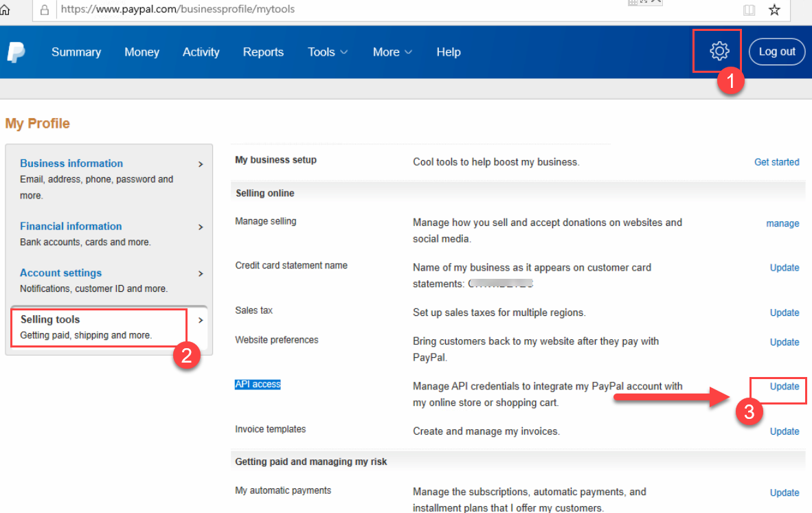This screenshot has width=812, height=513.
Task: Click the My business setup label
Action: (x=275, y=160)
